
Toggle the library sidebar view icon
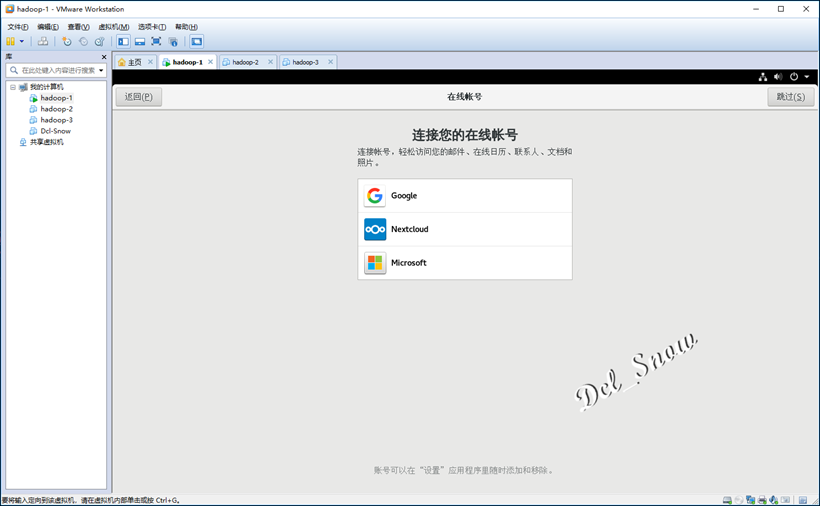123,41
